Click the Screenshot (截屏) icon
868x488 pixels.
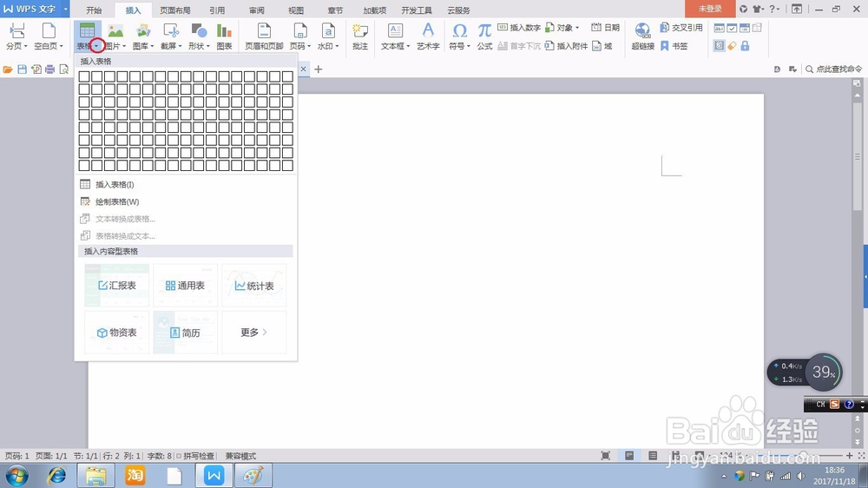pyautogui.click(x=170, y=31)
